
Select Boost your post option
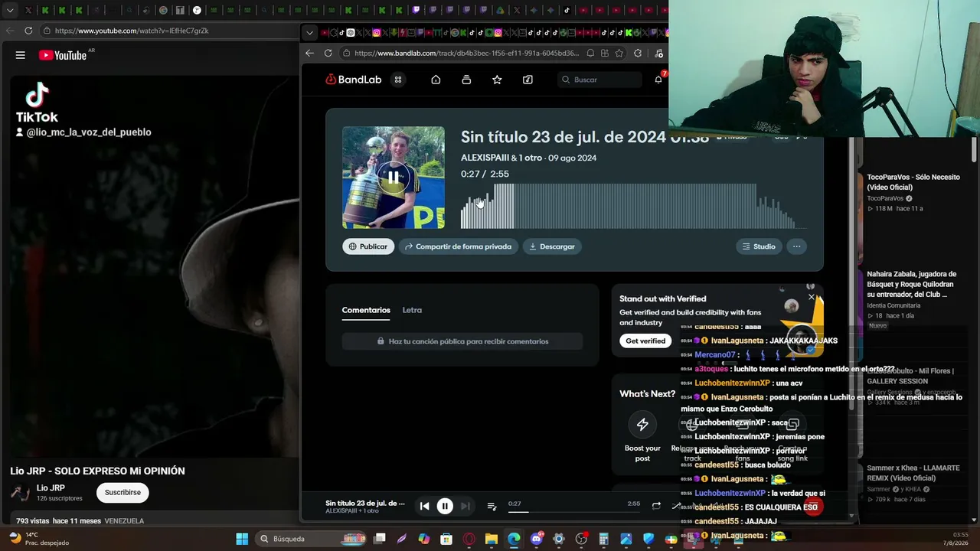click(x=642, y=435)
